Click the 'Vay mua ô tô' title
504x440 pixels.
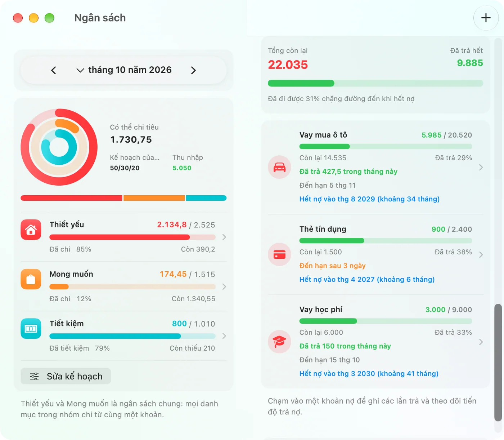[x=323, y=135]
